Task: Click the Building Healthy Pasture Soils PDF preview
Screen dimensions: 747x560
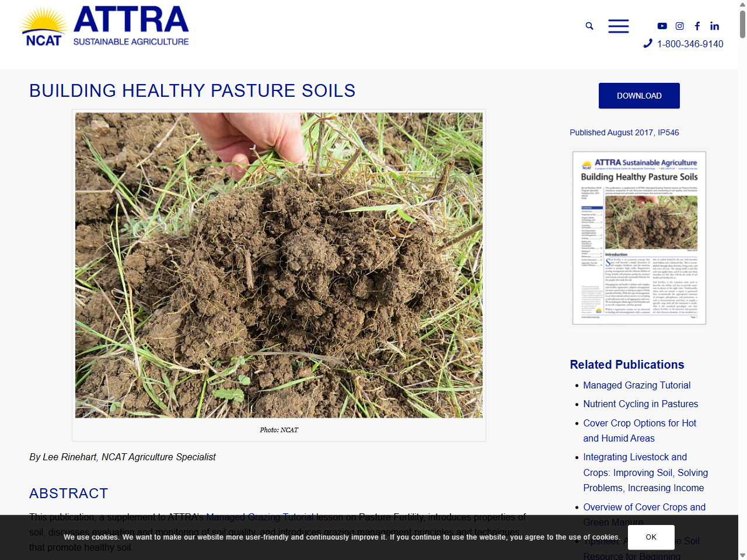Action: pos(639,237)
